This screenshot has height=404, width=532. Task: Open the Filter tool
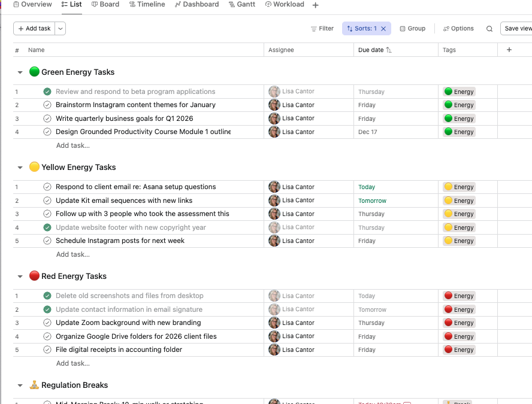(322, 29)
